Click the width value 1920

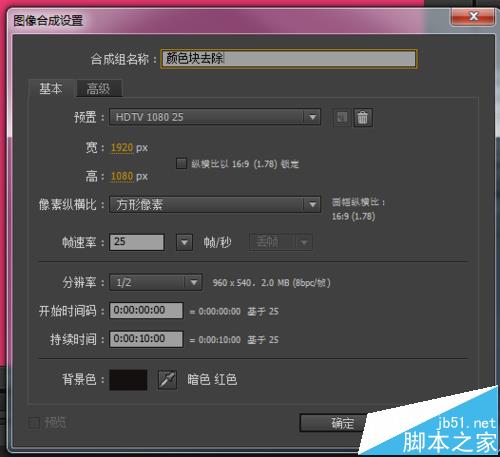pos(122,147)
